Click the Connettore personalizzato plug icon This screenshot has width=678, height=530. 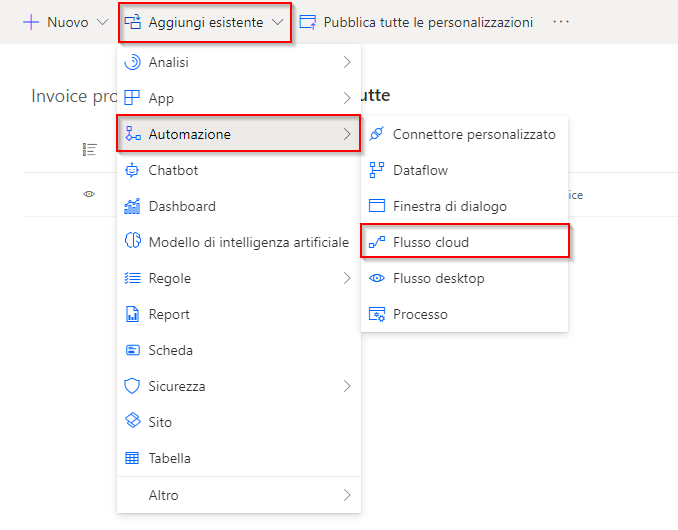click(x=377, y=134)
